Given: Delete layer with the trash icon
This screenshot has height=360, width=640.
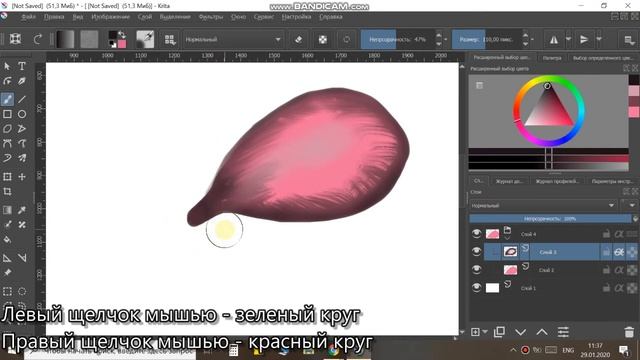Looking at the screenshot, I should tap(629, 332).
